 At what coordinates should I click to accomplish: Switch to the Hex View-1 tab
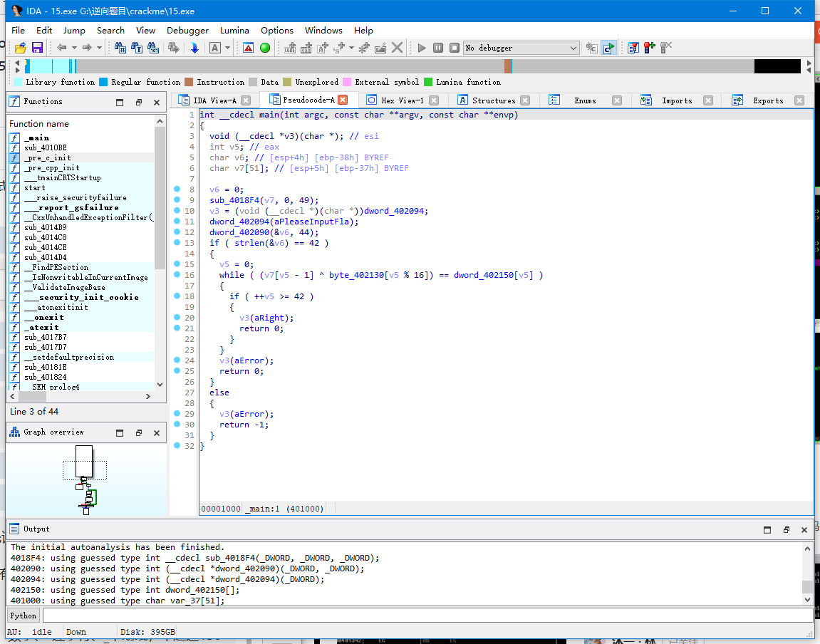click(402, 100)
